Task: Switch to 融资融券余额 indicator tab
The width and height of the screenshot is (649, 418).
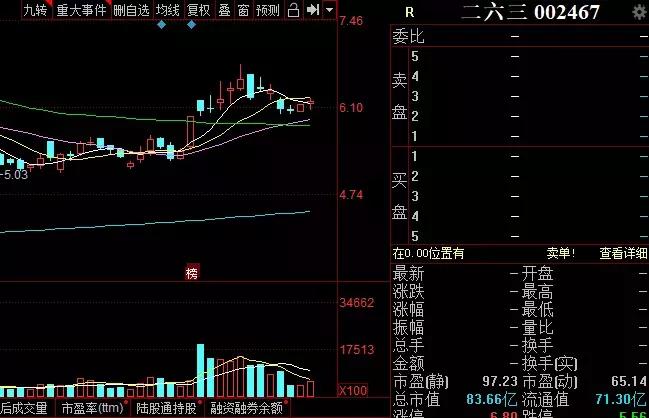Action: pyautogui.click(x=248, y=408)
